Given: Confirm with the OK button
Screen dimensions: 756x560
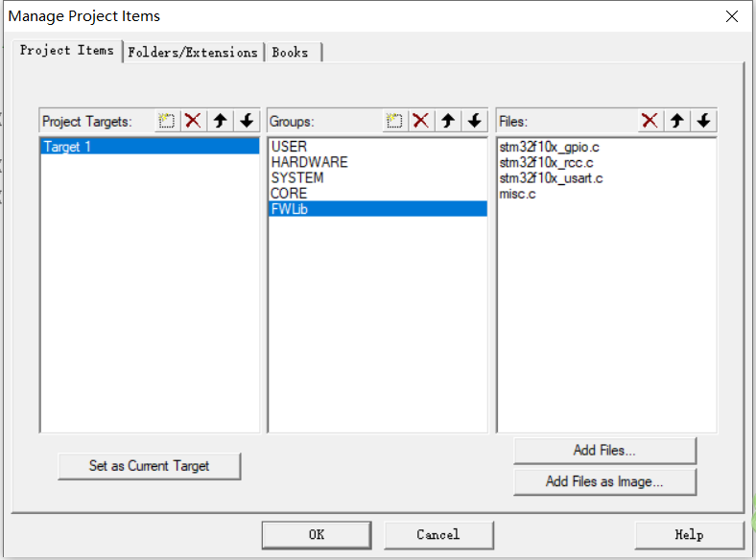Looking at the screenshot, I should [317, 535].
